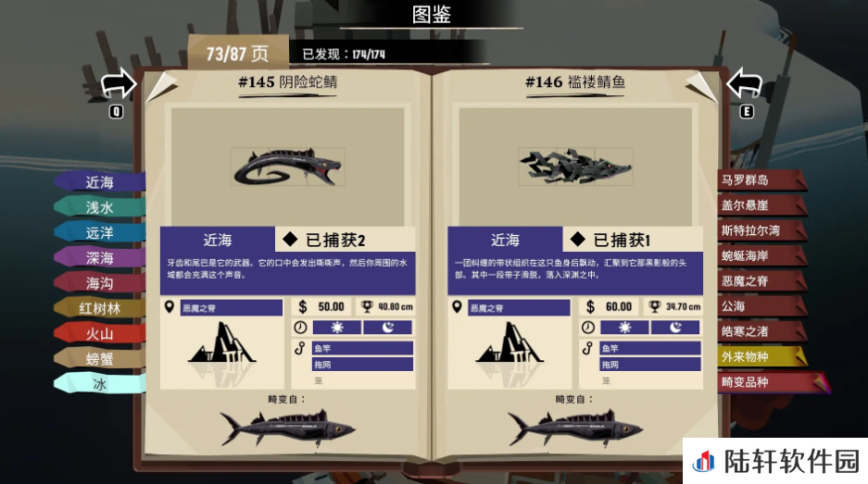Click the clock icon on right page
Image resolution: width=868 pixels, height=484 pixels.
[x=588, y=328]
